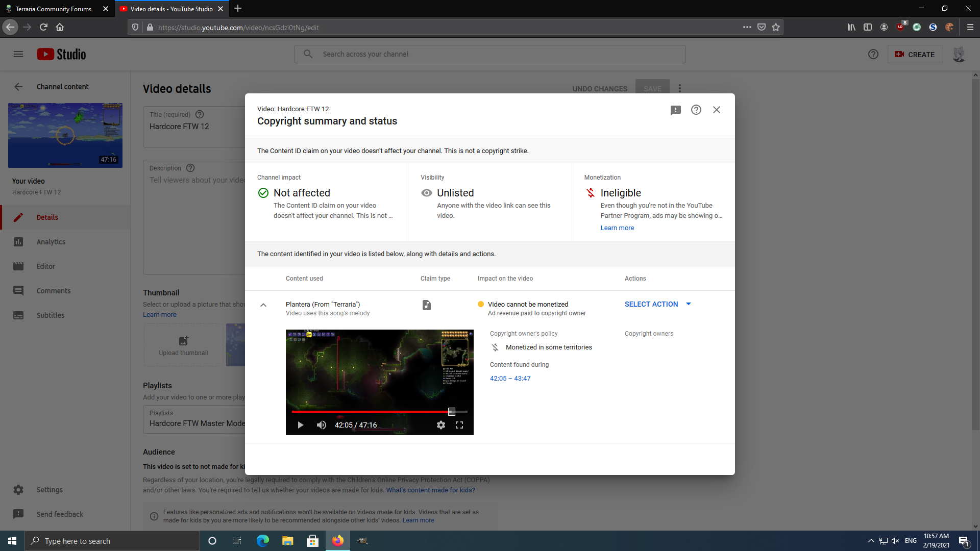This screenshot has width=980, height=551.
Task: Open the Studio hamburger menu
Action: pos(18,54)
